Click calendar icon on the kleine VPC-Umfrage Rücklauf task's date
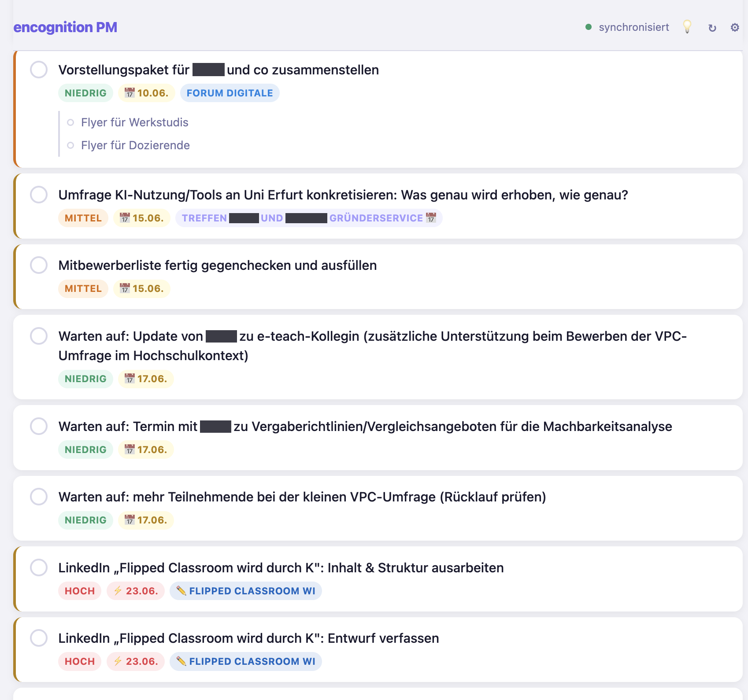The image size is (748, 700). [130, 520]
